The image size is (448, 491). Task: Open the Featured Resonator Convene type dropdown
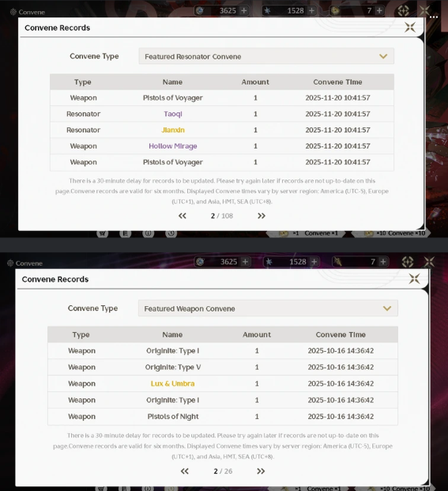266,56
